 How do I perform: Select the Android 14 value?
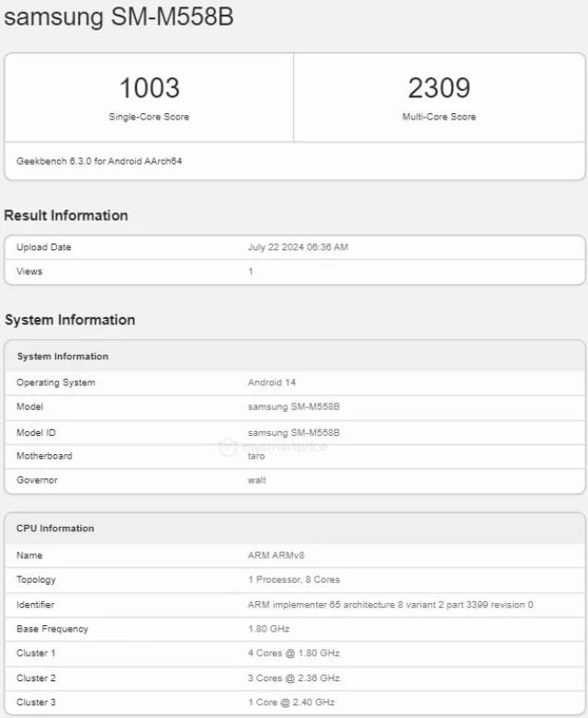point(272,382)
